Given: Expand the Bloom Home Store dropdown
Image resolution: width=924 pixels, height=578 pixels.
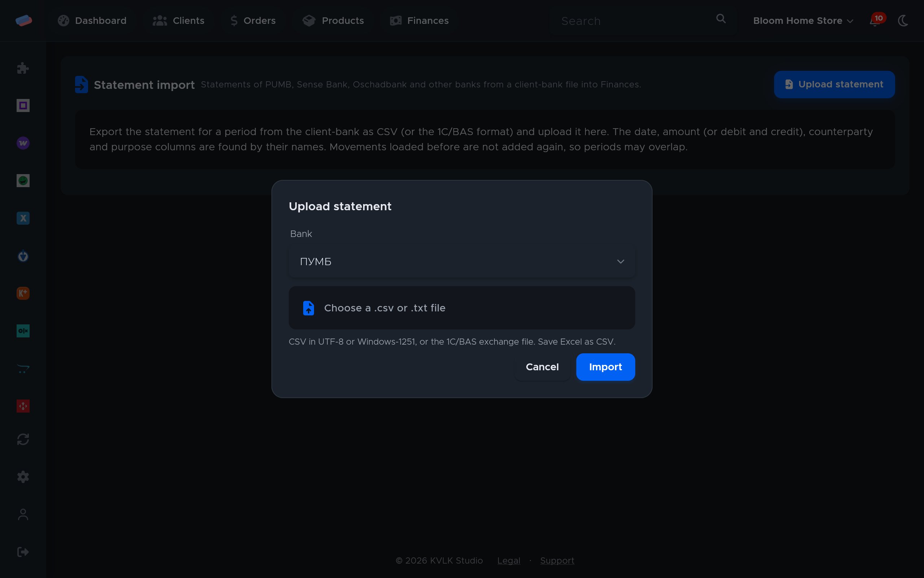Looking at the screenshot, I should coord(803,21).
